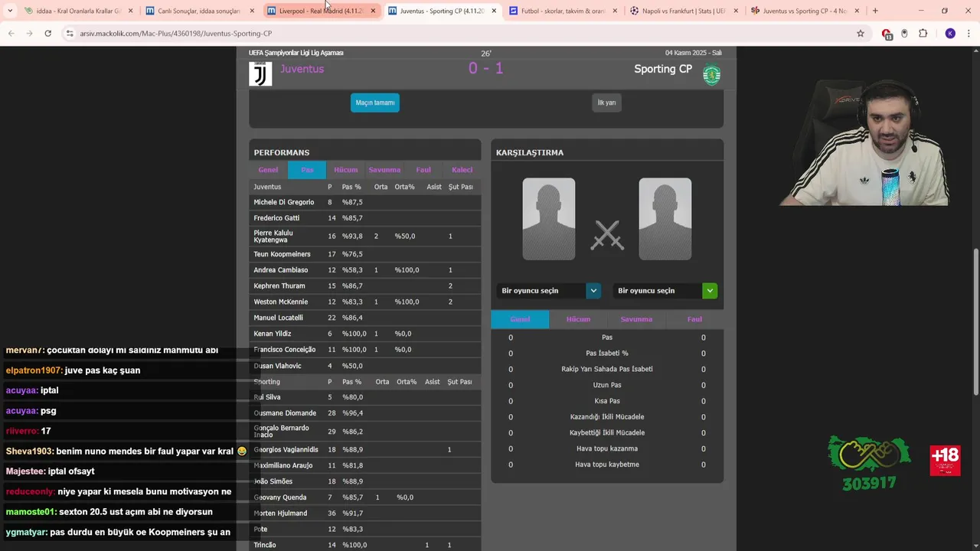This screenshot has width=980, height=551.
Task: Open the Extensions puzzle icon
Action: [x=923, y=34]
